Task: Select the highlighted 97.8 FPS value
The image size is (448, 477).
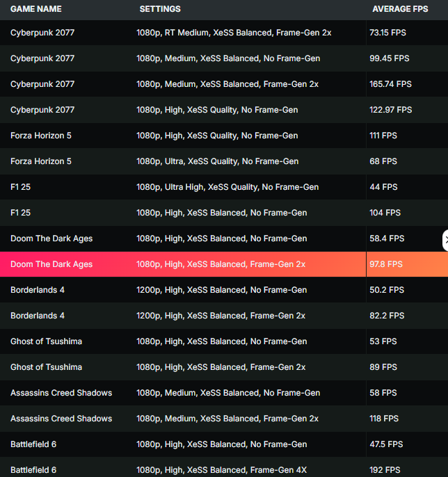Action: (386, 264)
